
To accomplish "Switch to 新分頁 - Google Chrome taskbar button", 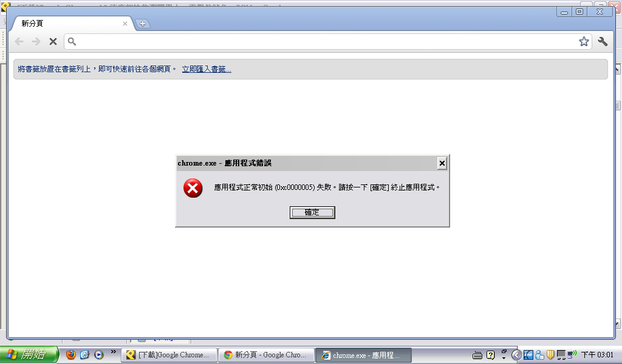I will pyautogui.click(x=266, y=355).
